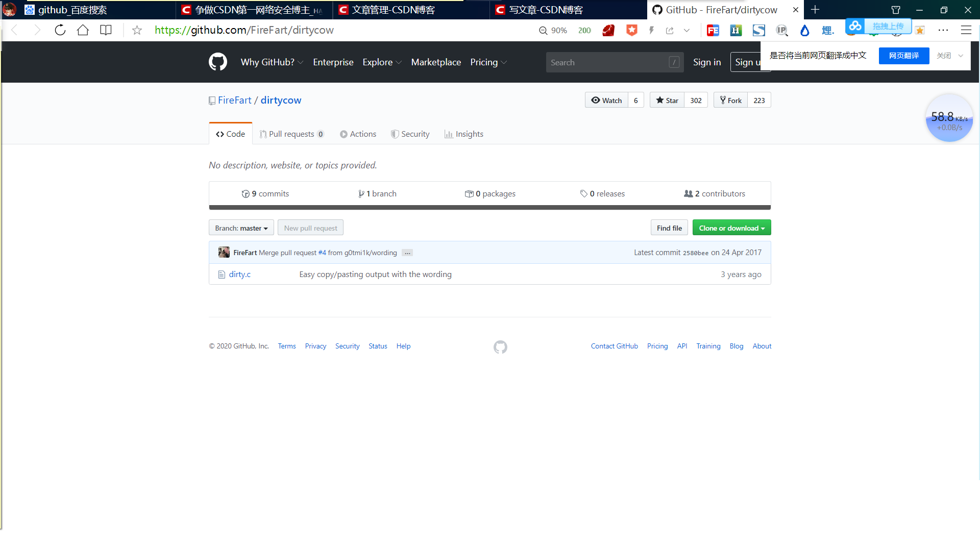Image resolution: width=980 pixels, height=550 pixels.
Task: Open FireFart owner profile link
Action: coord(235,100)
